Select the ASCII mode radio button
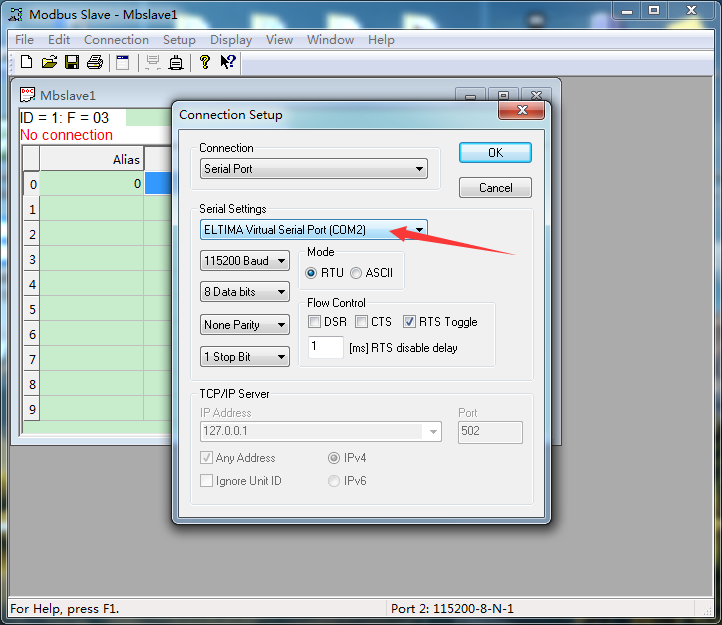Viewport: 722px width, 625px height. pyautogui.click(x=356, y=273)
